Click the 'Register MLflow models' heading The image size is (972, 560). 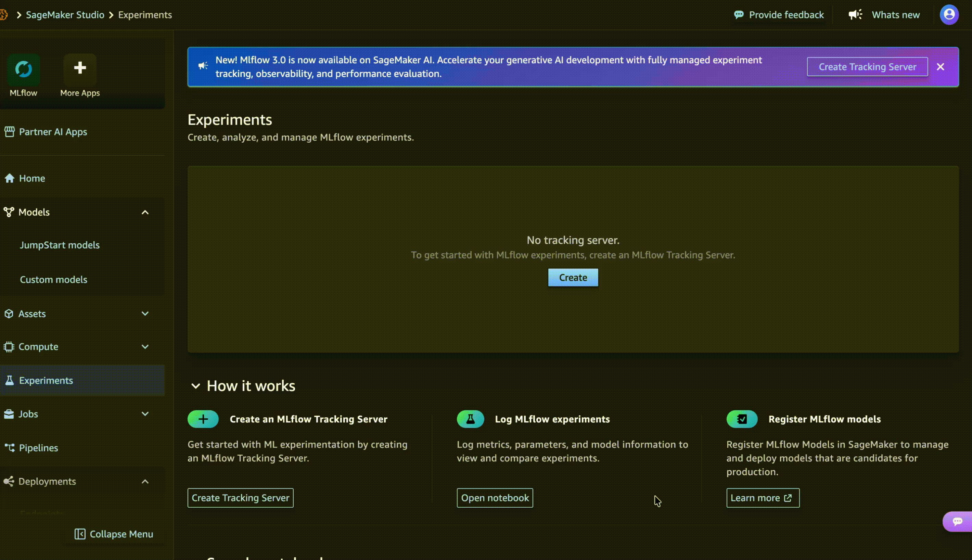click(x=824, y=419)
